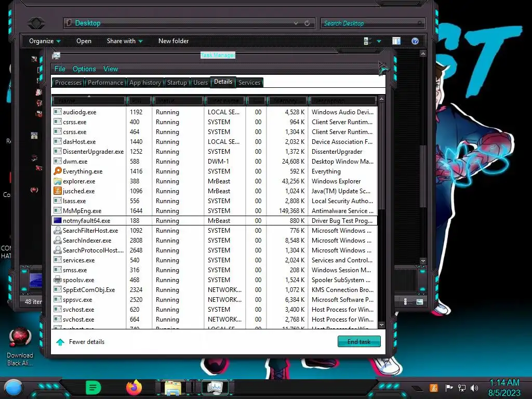
Task: Open the View menu in Task Manager
Action: click(111, 69)
